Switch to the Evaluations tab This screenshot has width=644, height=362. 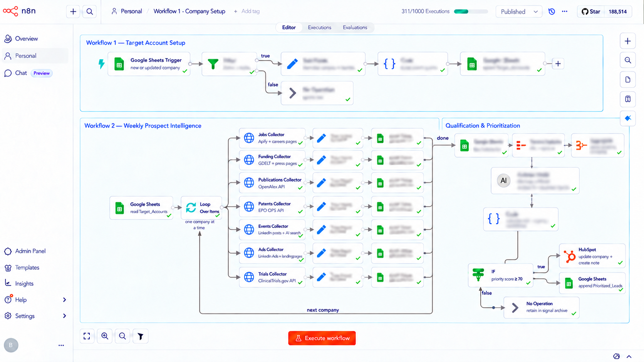[355, 27]
